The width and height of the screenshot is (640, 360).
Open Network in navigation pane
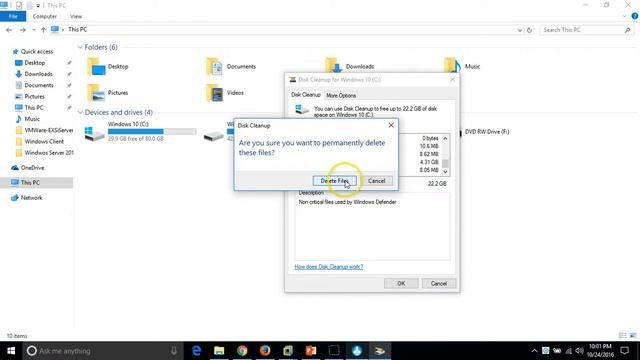pyautogui.click(x=31, y=198)
